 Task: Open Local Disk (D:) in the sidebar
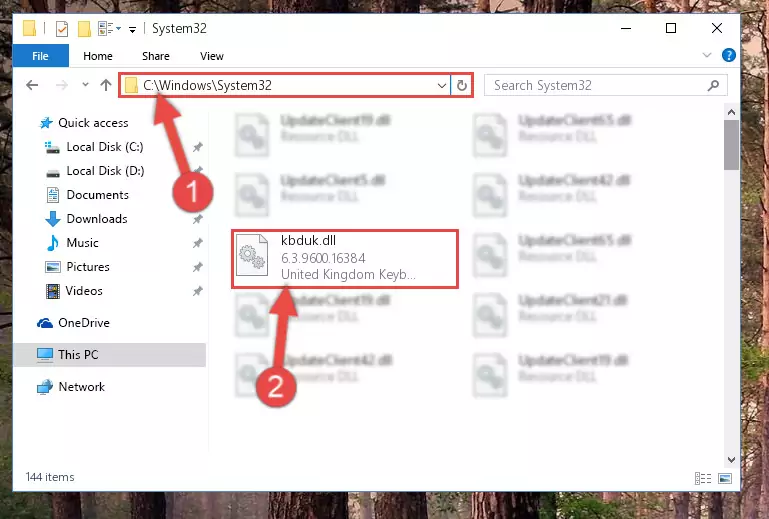(105, 171)
